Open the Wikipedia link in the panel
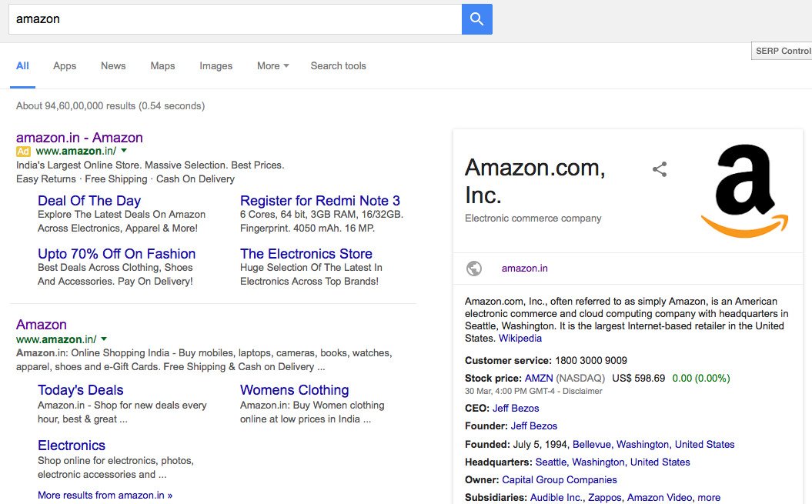This screenshot has height=504, width=812. point(520,338)
